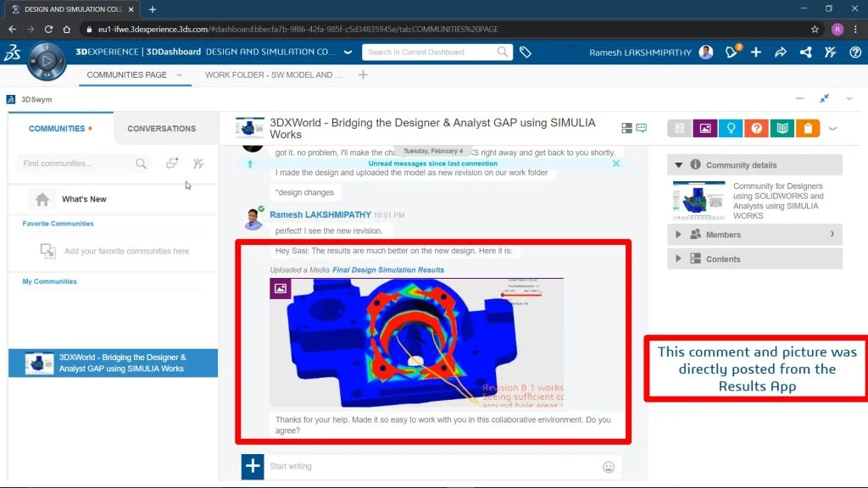Click the Share arrow icon
Viewport: 868px width, 488px height.
(x=781, y=52)
